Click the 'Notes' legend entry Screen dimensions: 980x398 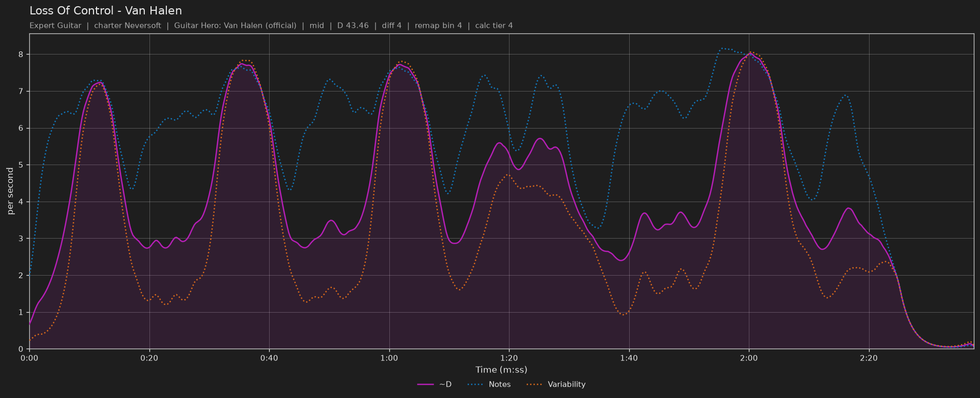click(x=489, y=384)
